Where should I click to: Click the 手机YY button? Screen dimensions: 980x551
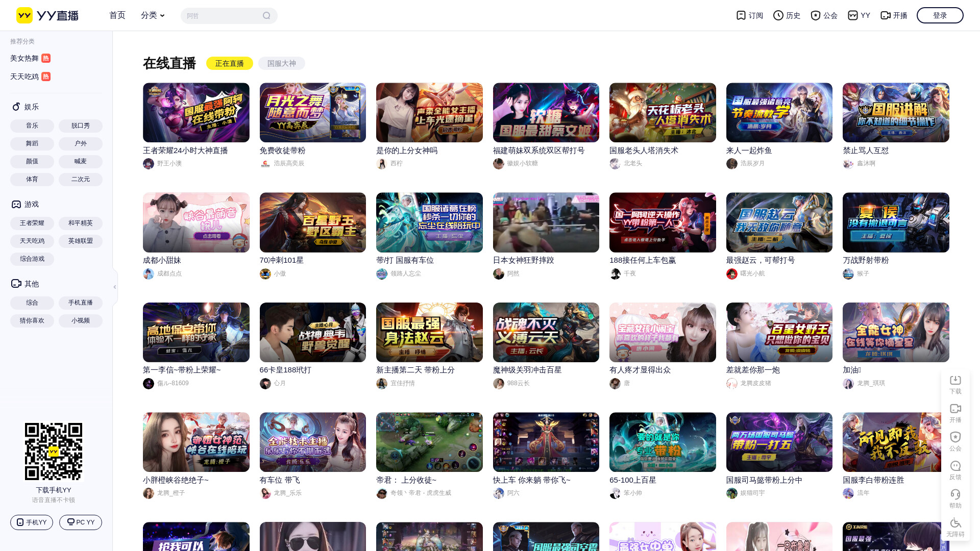32,522
